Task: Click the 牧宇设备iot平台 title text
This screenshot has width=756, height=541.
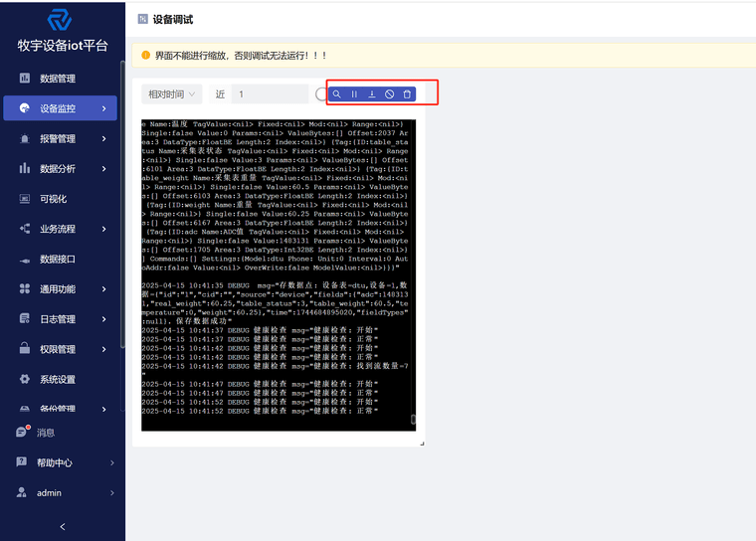Action: [63, 46]
